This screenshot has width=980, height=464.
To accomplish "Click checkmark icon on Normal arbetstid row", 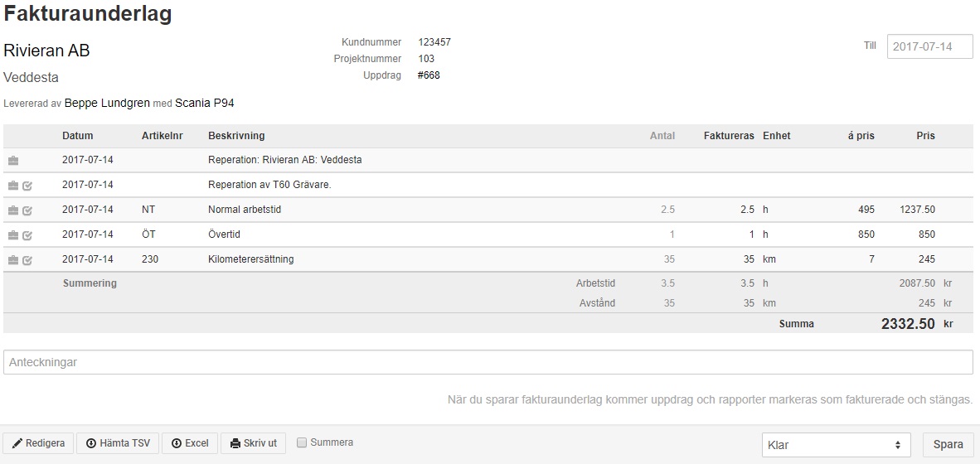I will pyautogui.click(x=27, y=210).
